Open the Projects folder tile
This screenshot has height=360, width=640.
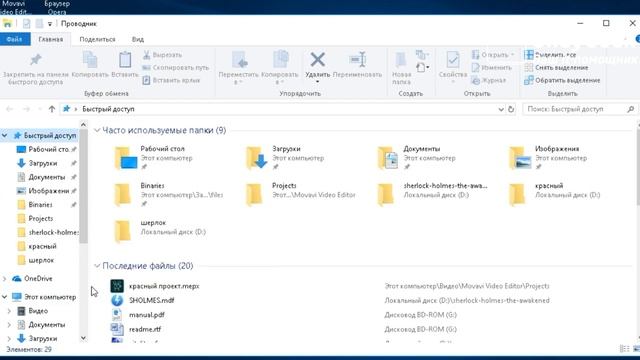(x=300, y=194)
